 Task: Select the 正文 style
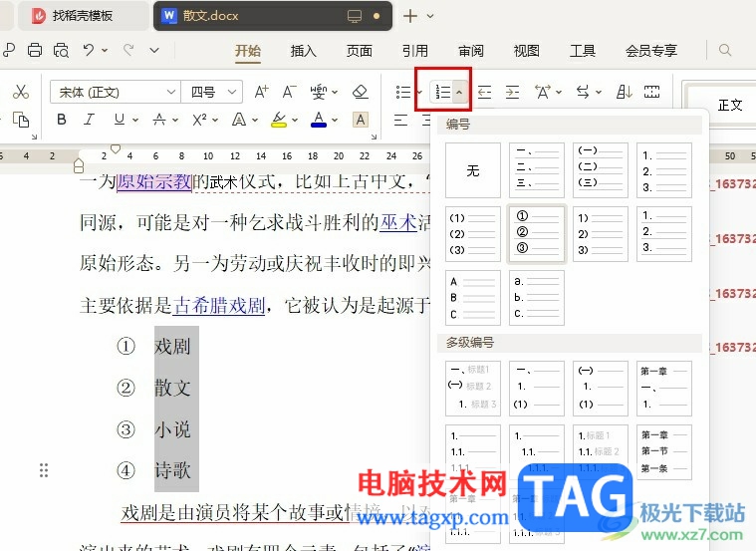[x=730, y=105]
